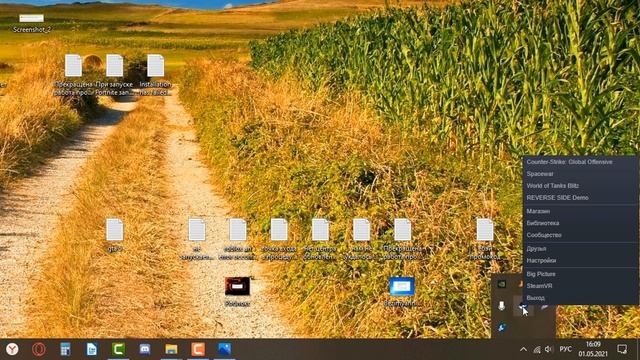Select the 'Прекращена работа' file beside 'нам не удалось'

[403, 239]
